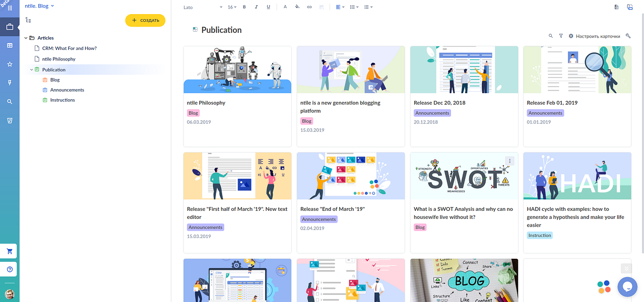Click the user avatar at sidebar bottom
Viewport: 644px width, 302px height.
(x=10, y=294)
